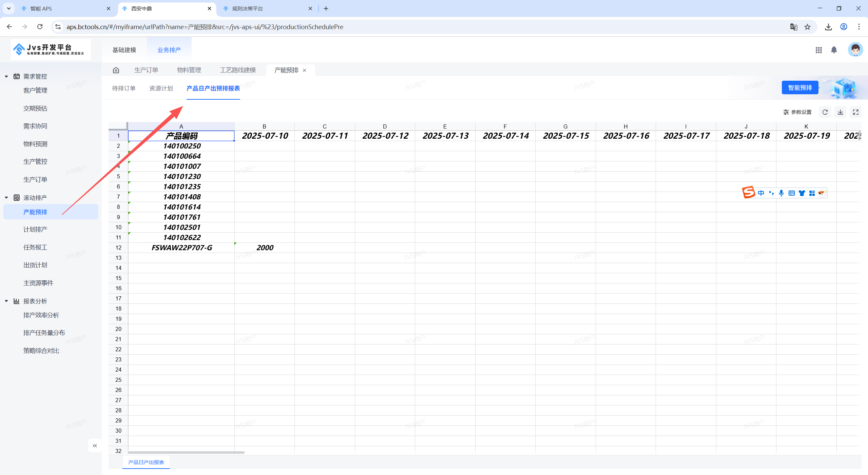This screenshot has width=868, height=475.
Task: Collapse the sidebar with double-chevron button
Action: coord(95,446)
